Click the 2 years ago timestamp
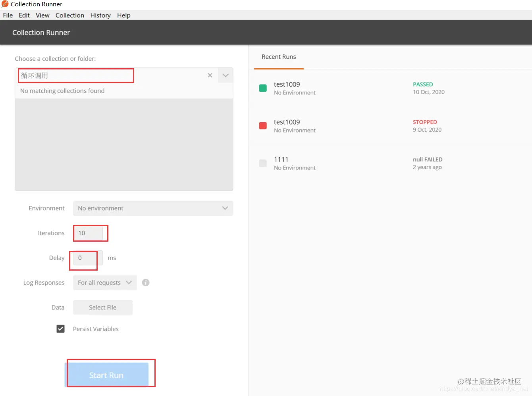This screenshot has height=396, width=532. (427, 167)
